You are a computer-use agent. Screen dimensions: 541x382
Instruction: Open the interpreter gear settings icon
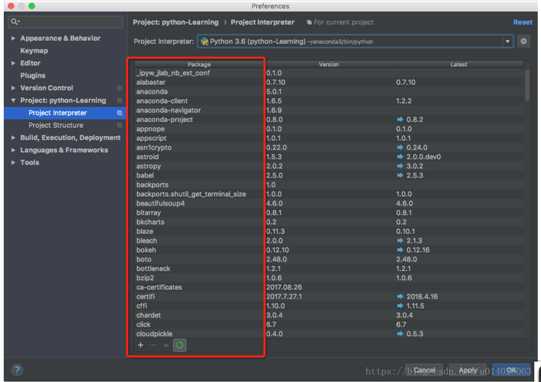pyautogui.click(x=523, y=42)
